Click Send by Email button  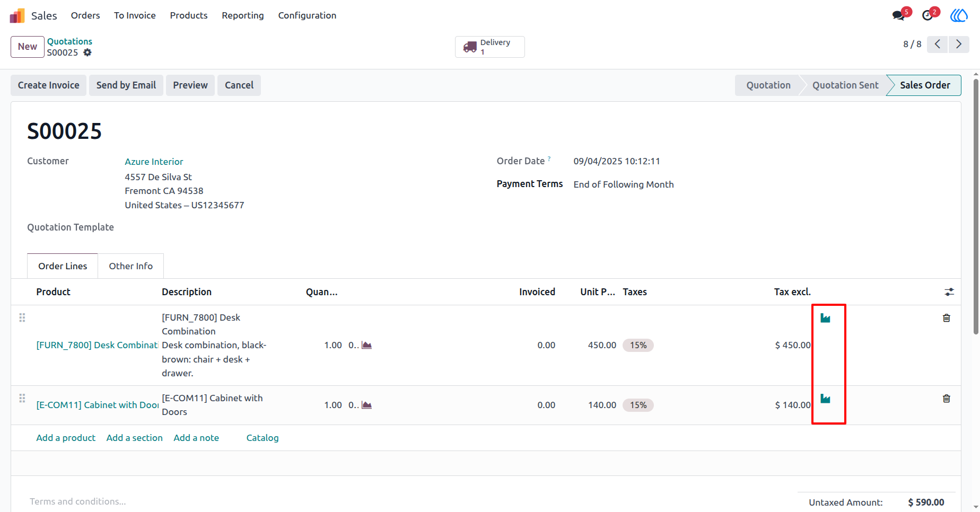coord(126,85)
